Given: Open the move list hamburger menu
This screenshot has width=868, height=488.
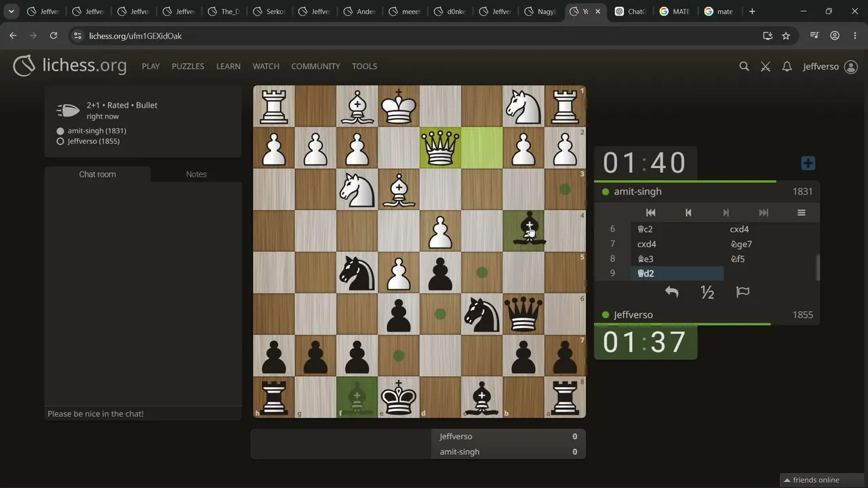Looking at the screenshot, I should tap(801, 213).
